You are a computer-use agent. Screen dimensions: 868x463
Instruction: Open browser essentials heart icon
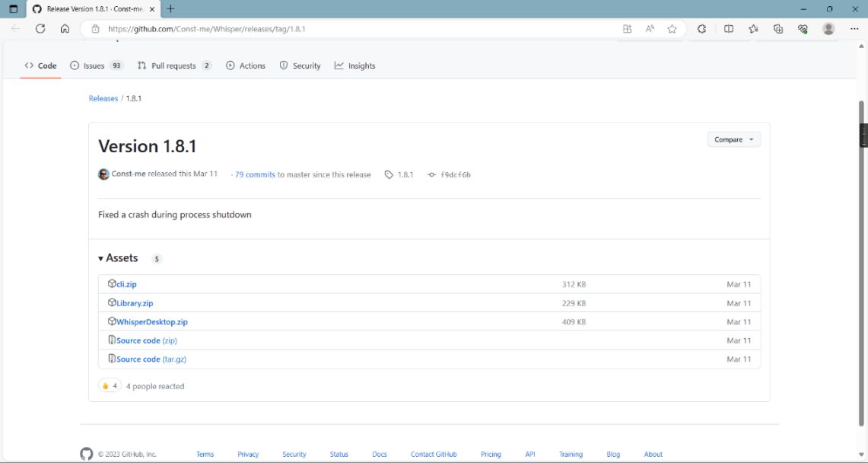[803, 29]
